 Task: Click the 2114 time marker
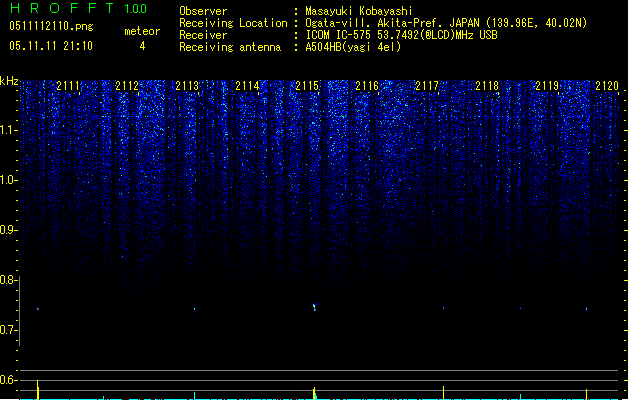(247, 86)
